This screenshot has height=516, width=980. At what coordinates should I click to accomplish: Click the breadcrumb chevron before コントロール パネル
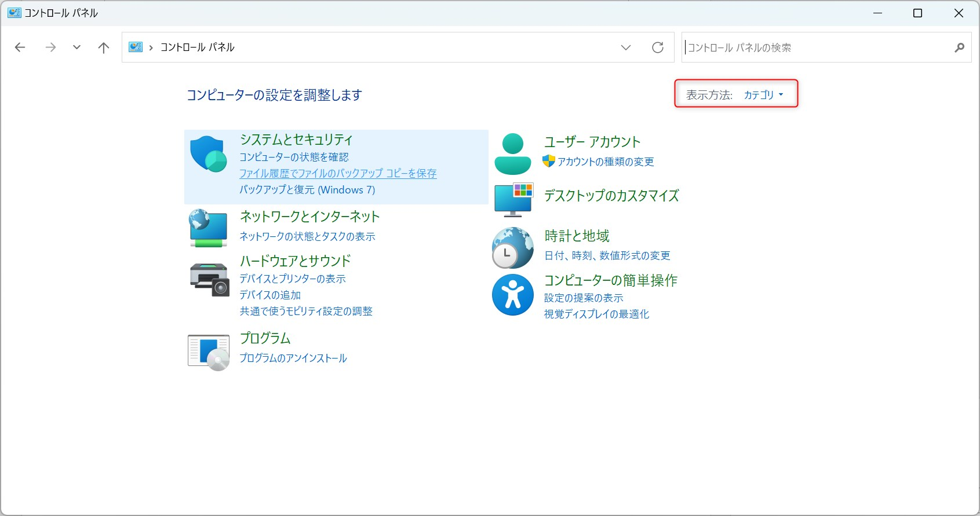151,47
